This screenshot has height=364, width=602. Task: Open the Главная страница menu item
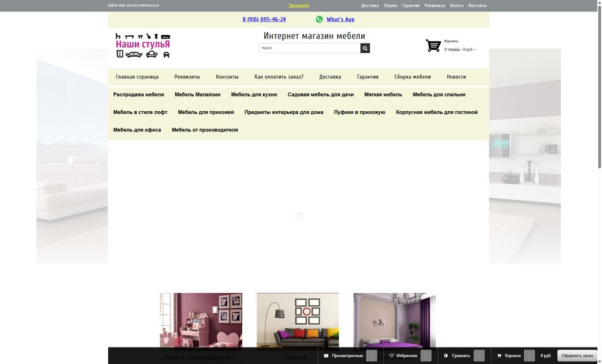click(137, 76)
